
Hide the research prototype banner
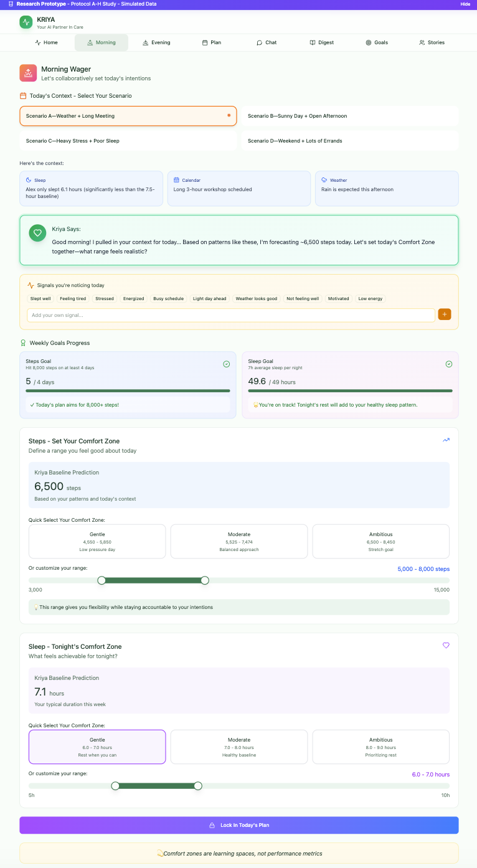465,4
